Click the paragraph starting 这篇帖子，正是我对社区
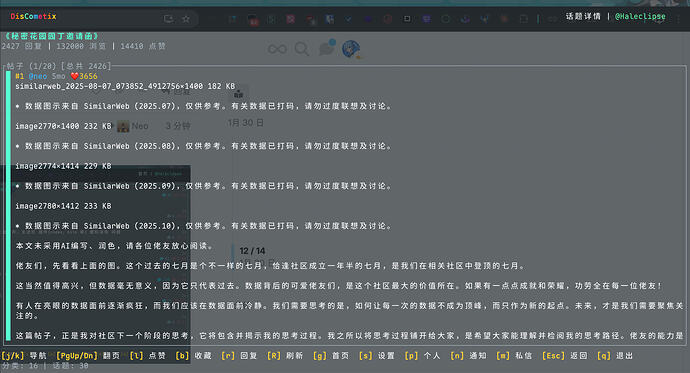This screenshot has height=373, width=690. click(349, 336)
